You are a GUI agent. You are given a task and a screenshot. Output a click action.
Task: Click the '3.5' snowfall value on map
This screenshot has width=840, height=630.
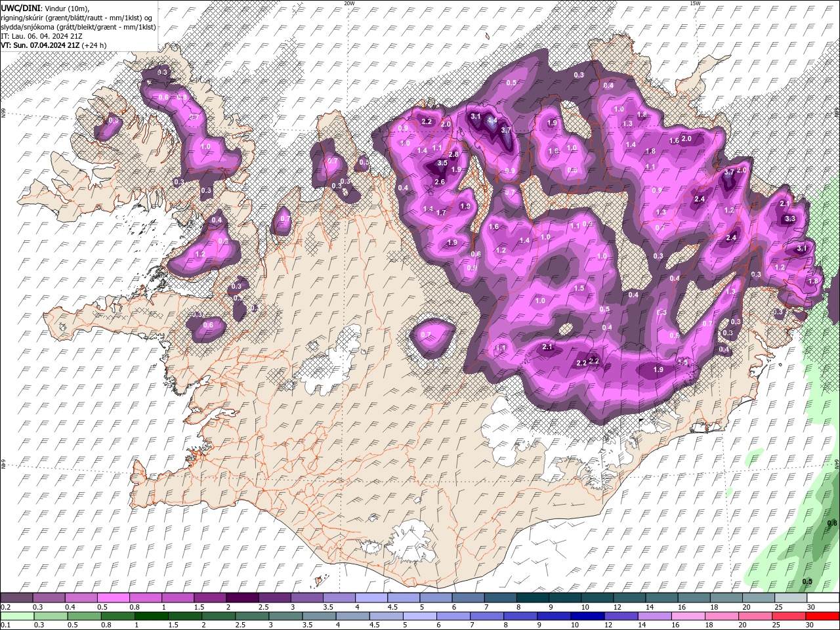(442, 163)
